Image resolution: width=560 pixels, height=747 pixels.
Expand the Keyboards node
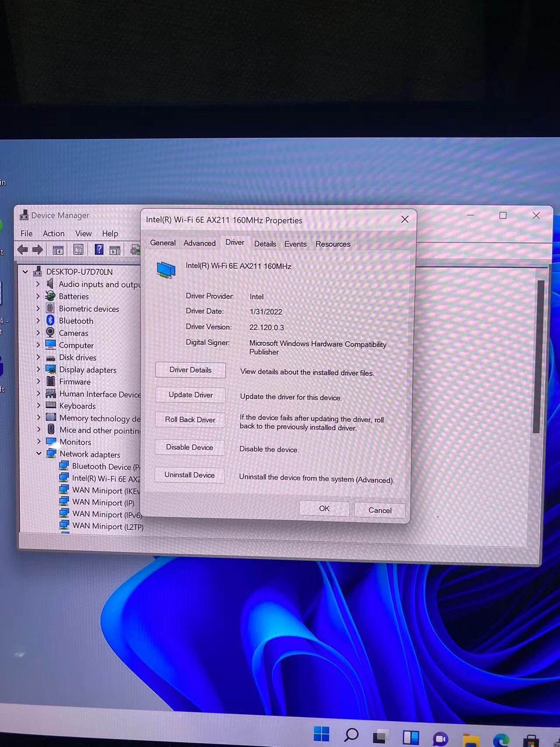38,406
